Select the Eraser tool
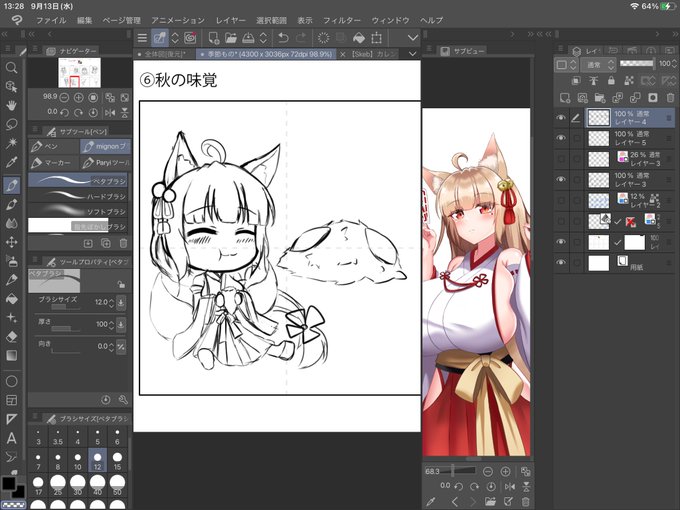 point(12,337)
